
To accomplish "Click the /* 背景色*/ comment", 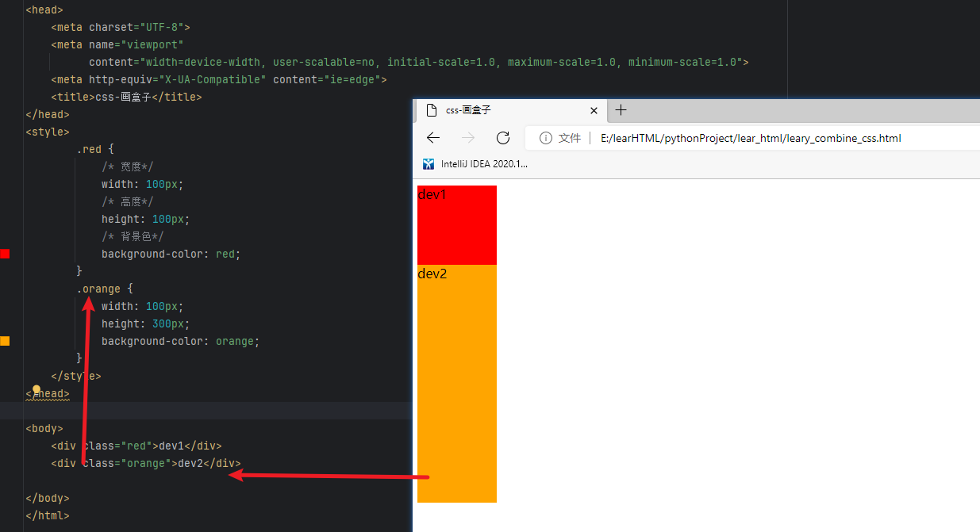I will (x=133, y=236).
